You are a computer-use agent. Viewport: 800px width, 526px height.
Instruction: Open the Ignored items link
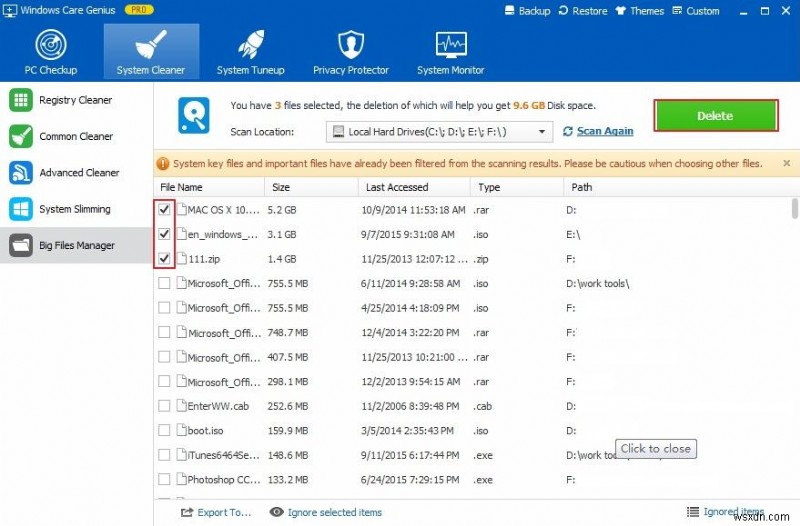[734, 511]
